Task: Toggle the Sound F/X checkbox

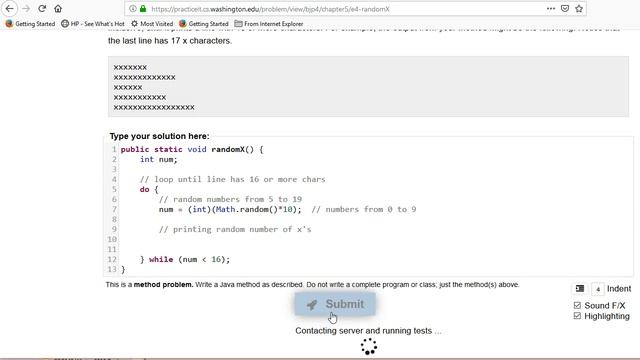Action: pos(577,305)
